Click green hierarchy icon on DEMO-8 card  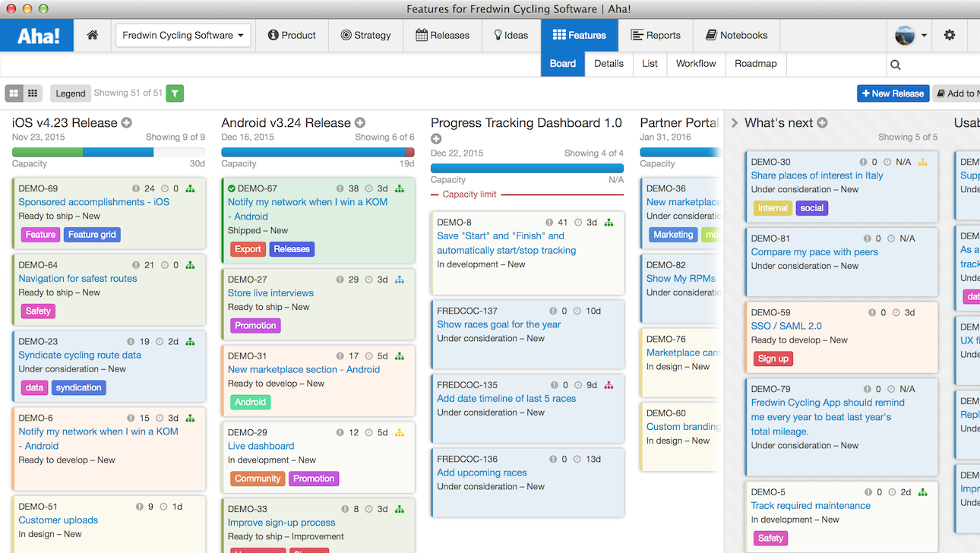[609, 223]
